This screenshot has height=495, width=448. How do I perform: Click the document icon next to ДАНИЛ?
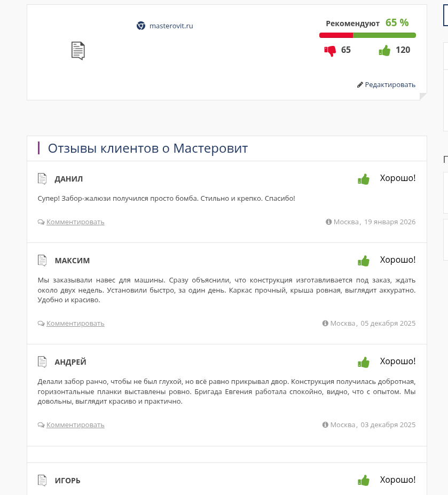[x=42, y=179]
